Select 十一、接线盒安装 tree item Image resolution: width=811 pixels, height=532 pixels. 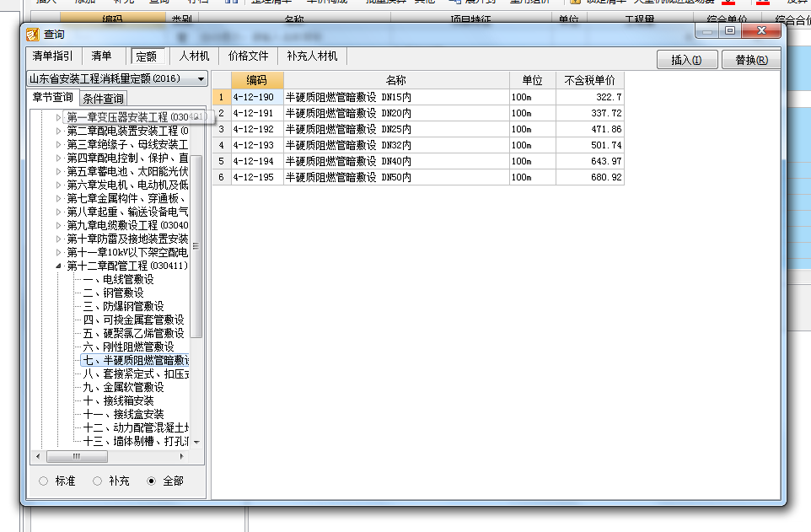(124, 413)
